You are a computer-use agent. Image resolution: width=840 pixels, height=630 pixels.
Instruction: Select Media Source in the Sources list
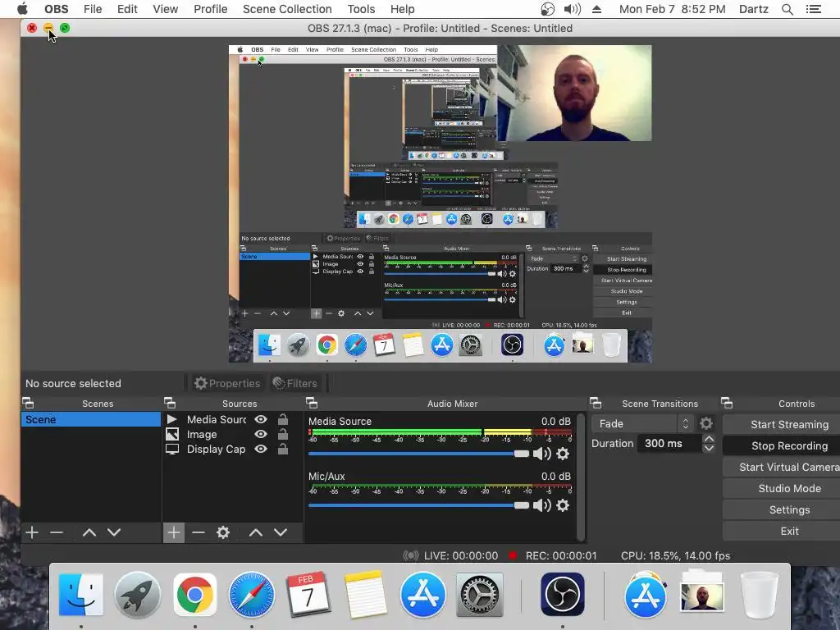(x=217, y=419)
